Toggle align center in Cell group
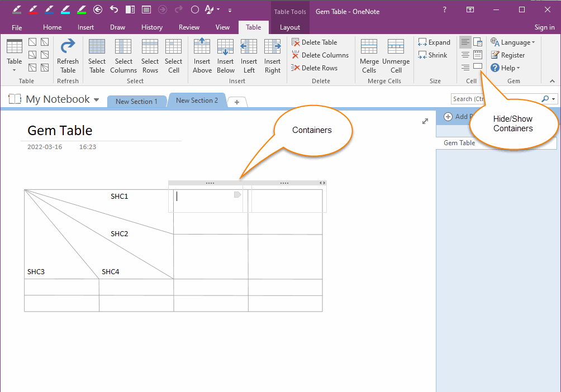This screenshot has height=392, width=561. [x=465, y=55]
